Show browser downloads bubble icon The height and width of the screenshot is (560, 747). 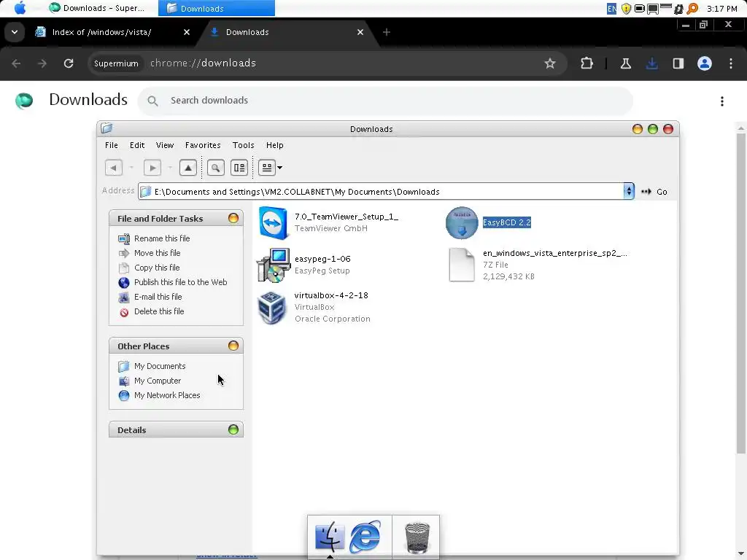[x=651, y=63]
